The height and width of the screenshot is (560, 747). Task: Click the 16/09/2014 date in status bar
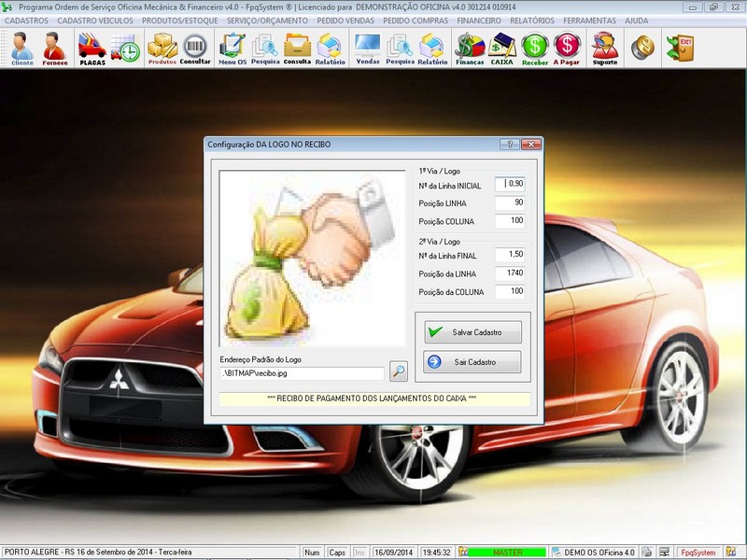point(393,553)
